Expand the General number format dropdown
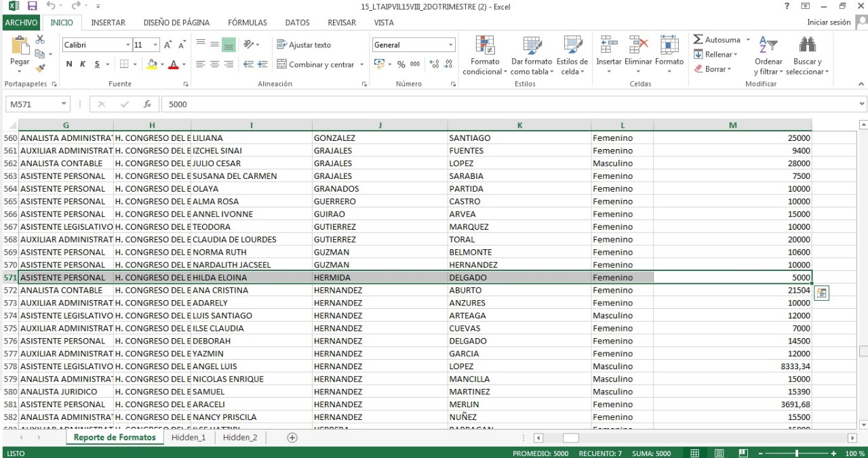Image resolution: width=868 pixels, height=458 pixels. pos(450,45)
